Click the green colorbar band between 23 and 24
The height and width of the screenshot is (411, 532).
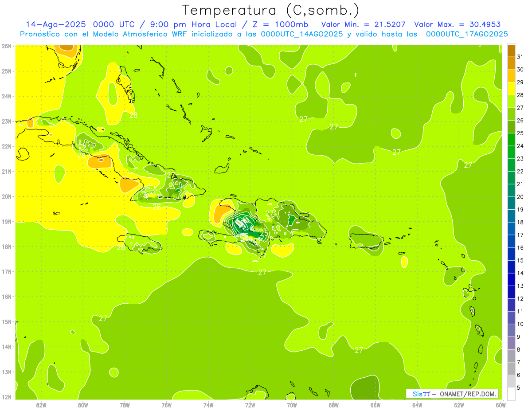[511, 152]
